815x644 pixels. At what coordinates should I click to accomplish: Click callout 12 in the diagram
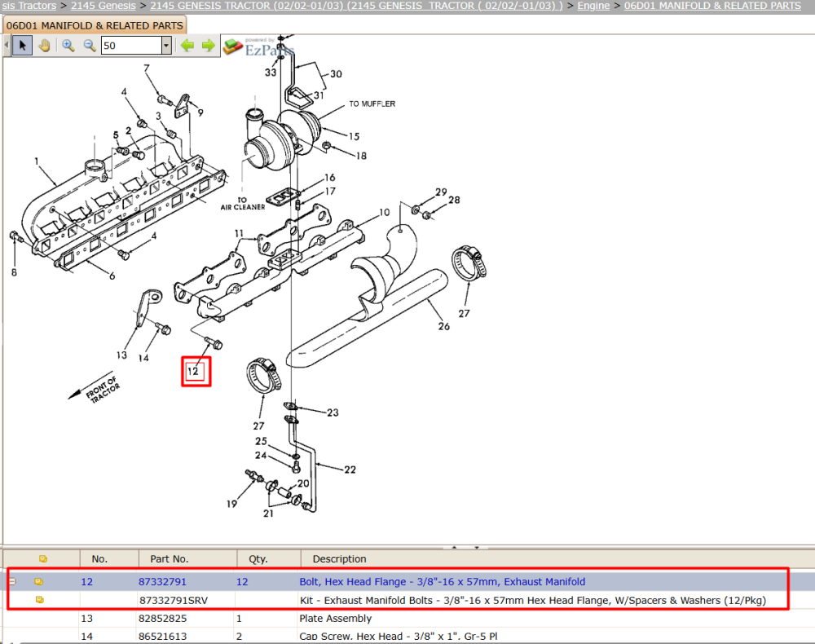click(x=193, y=371)
